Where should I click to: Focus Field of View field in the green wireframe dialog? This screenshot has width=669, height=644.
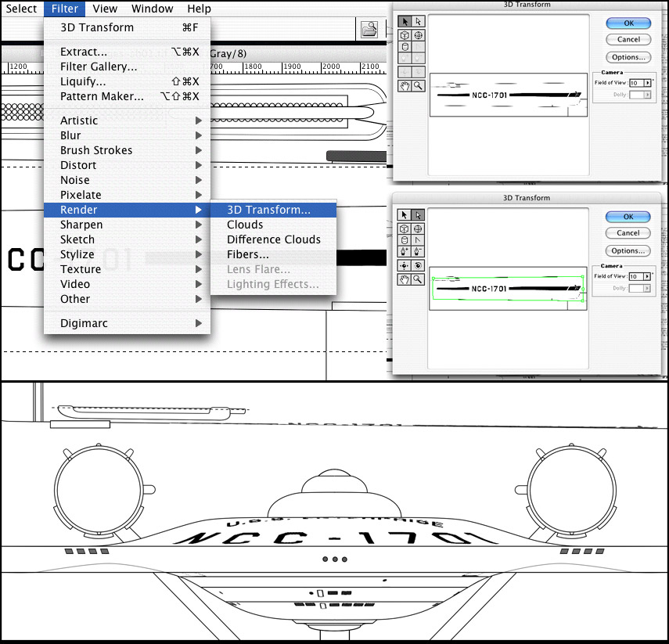click(x=636, y=276)
